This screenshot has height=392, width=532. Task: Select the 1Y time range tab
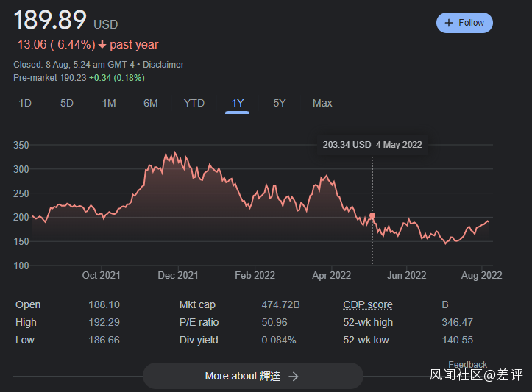click(x=238, y=104)
